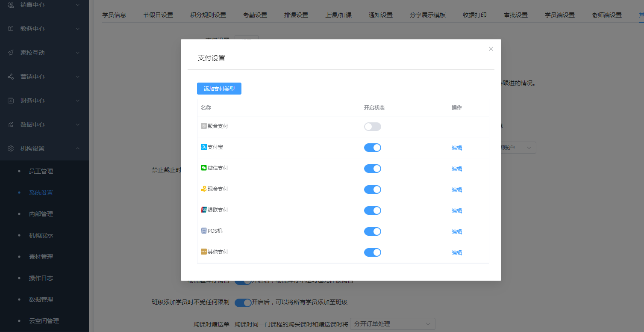Click the 家校互动 paper-plane icon
644x332 pixels.
(x=11, y=53)
